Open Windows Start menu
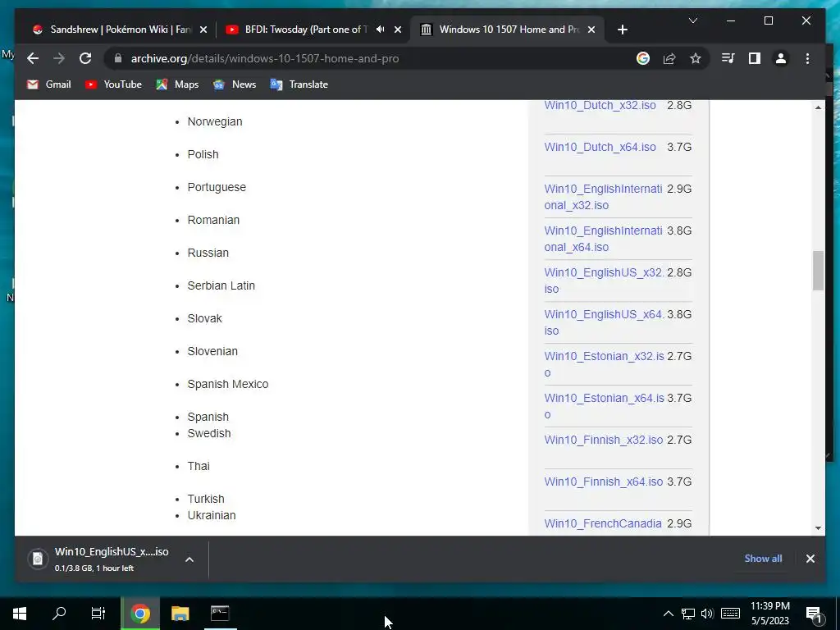 click(x=20, y=614)
